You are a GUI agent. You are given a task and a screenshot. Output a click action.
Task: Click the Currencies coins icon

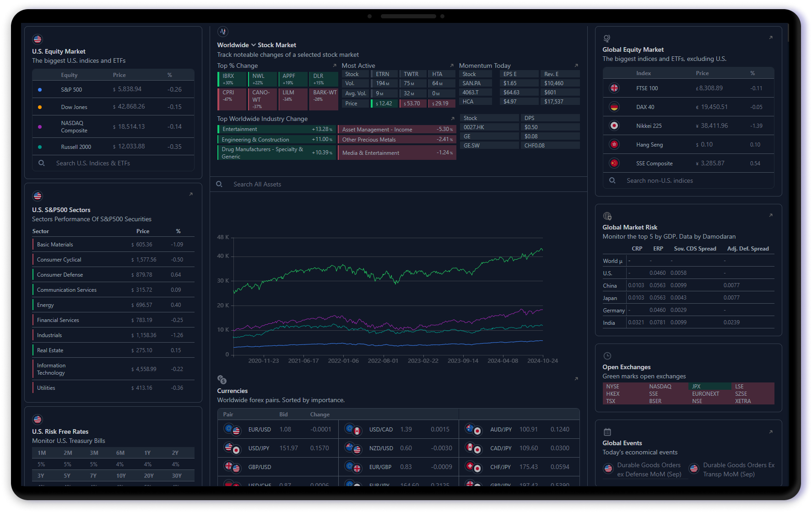222,380
